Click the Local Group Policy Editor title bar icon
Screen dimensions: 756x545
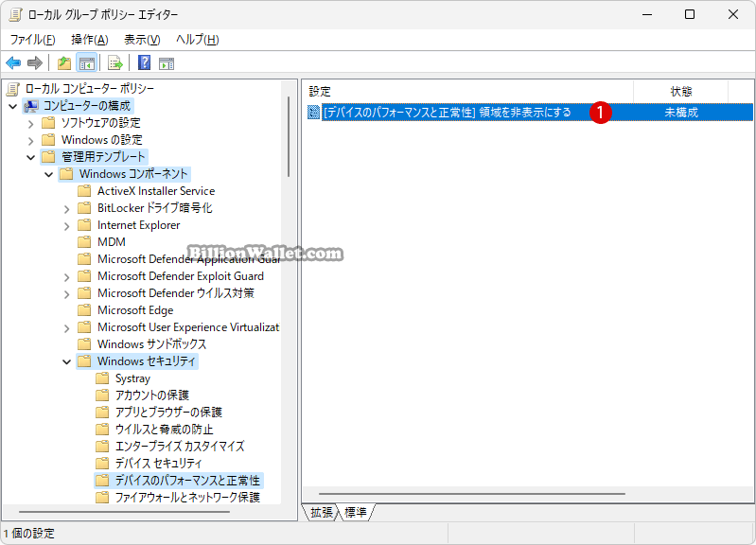15,14
